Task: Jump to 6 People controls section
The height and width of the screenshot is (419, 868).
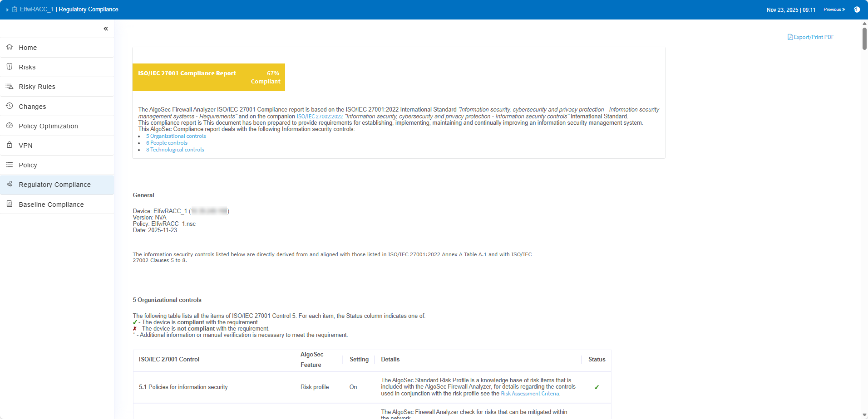Action: 167,143
